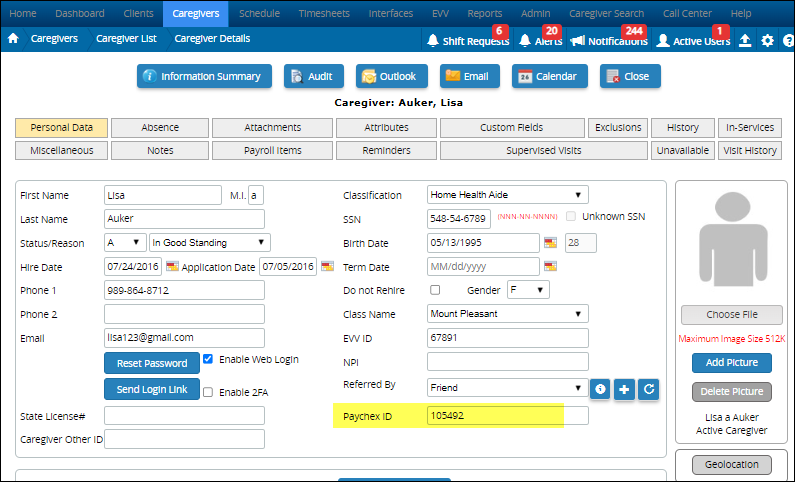Open the settings gear icon

click(767, 41)
